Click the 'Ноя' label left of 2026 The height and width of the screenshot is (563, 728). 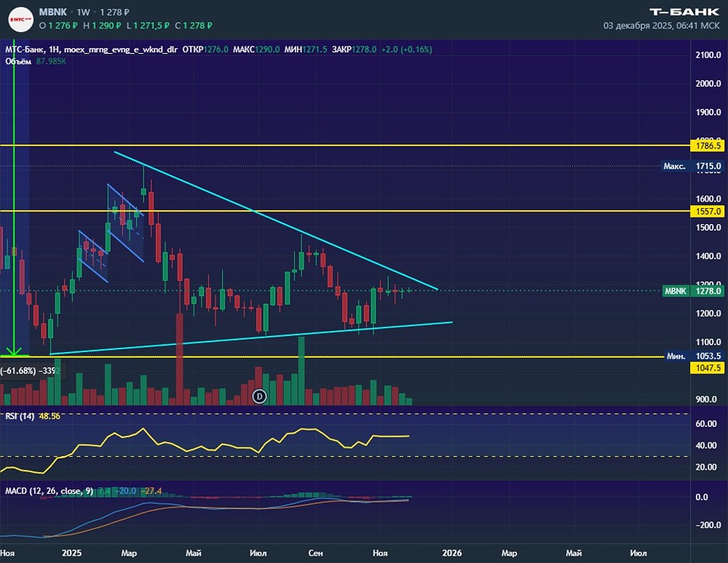380,553
